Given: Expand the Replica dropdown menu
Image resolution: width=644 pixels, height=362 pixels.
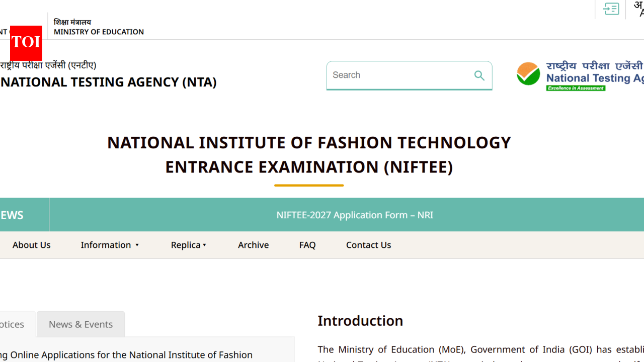Looking at the screenshot, I should coord(189,245).
